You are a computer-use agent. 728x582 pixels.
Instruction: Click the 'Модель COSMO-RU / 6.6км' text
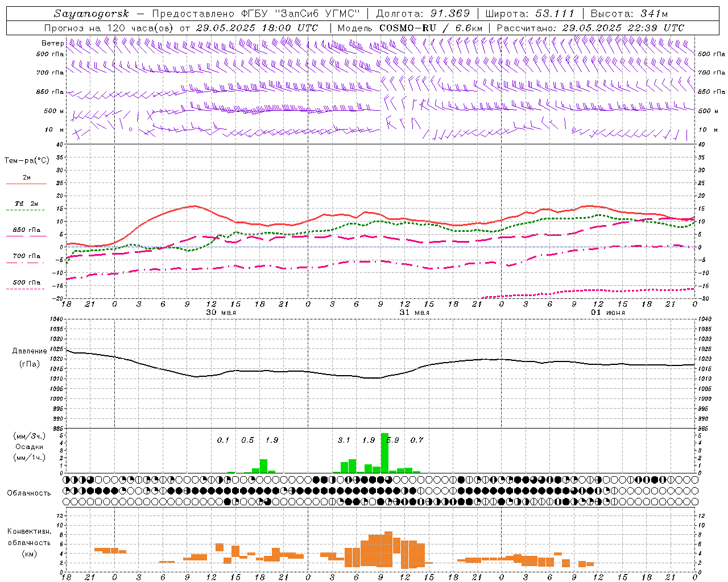(409, 28)
